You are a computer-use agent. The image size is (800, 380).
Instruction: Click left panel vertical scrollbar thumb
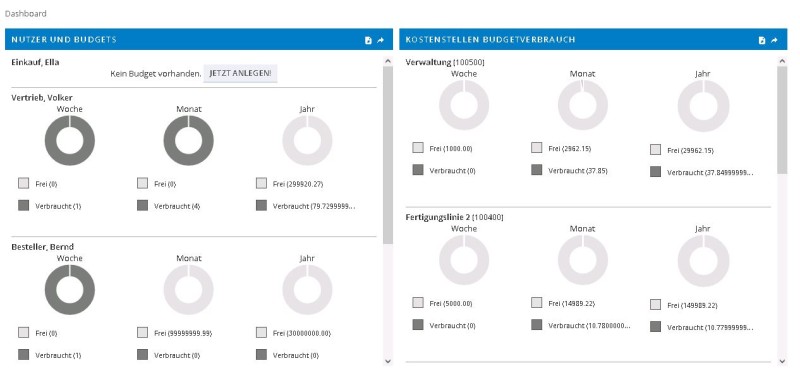388,155
